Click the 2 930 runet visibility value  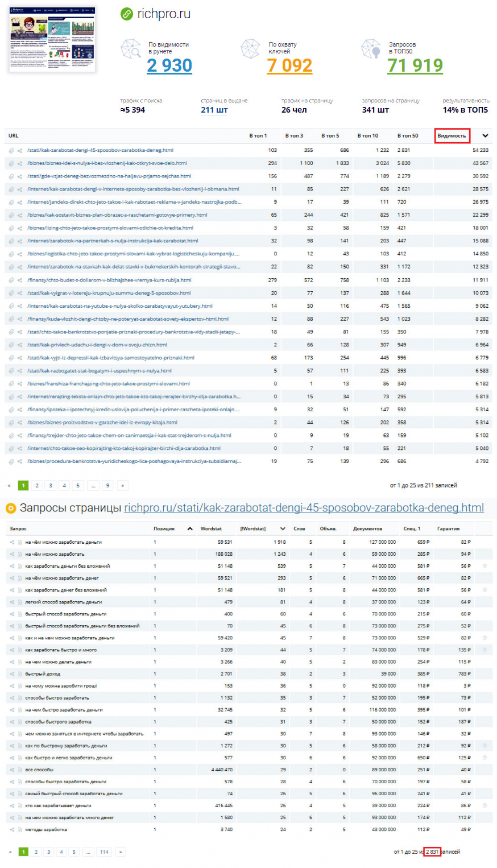169,65
